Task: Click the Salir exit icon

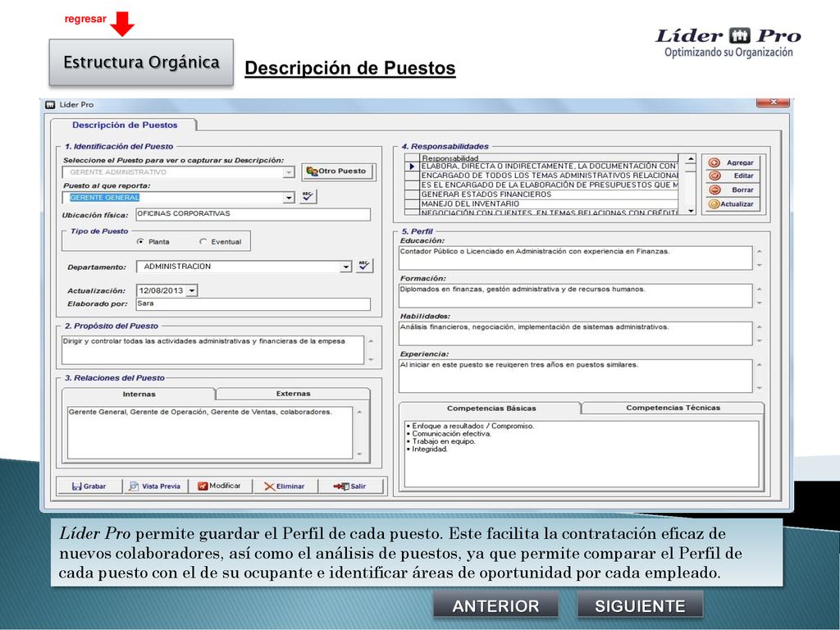Action: pos(340,486)
